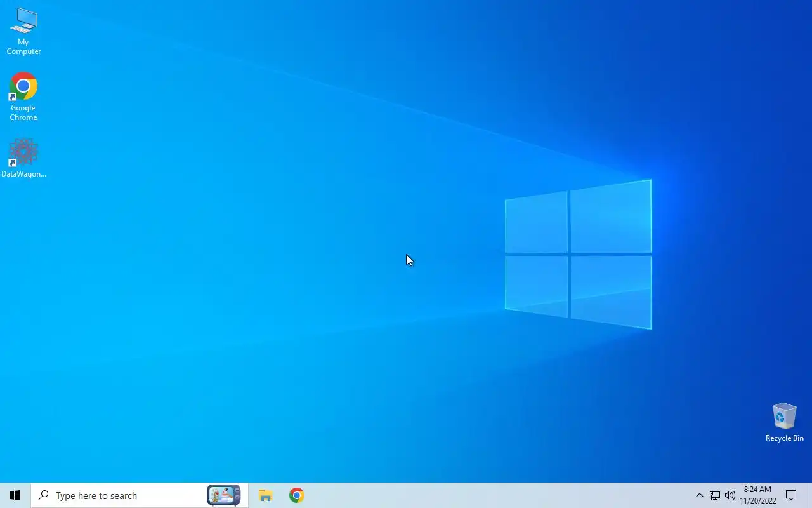Open File Explorer from the taskbar

(x=265, y=495)
